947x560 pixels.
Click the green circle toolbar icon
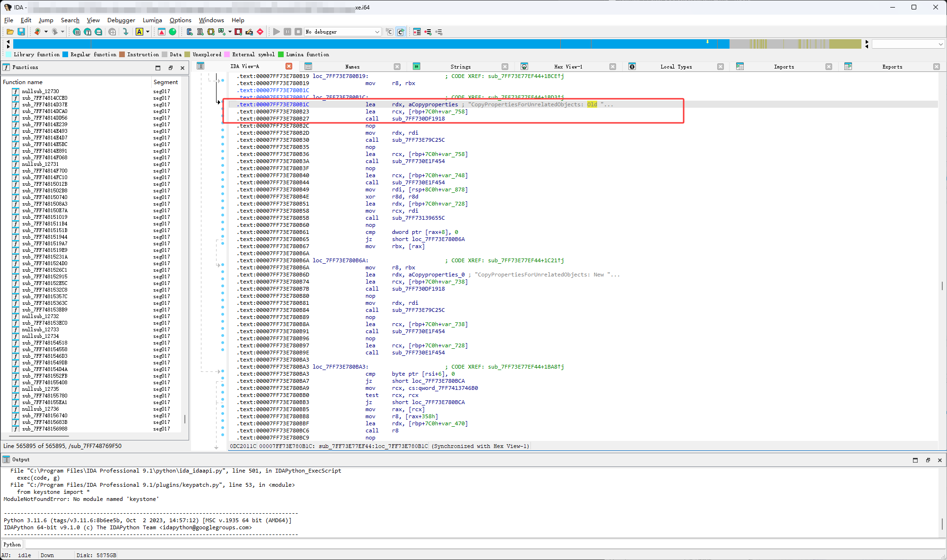point(173,32)
